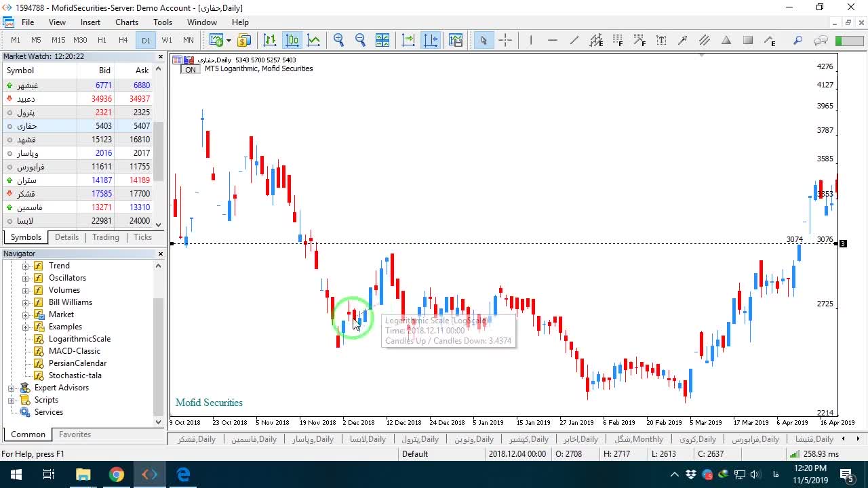The image size is (868, 488).
Task: Select the Fibonacci fan tool
Action: coord(639,40)
